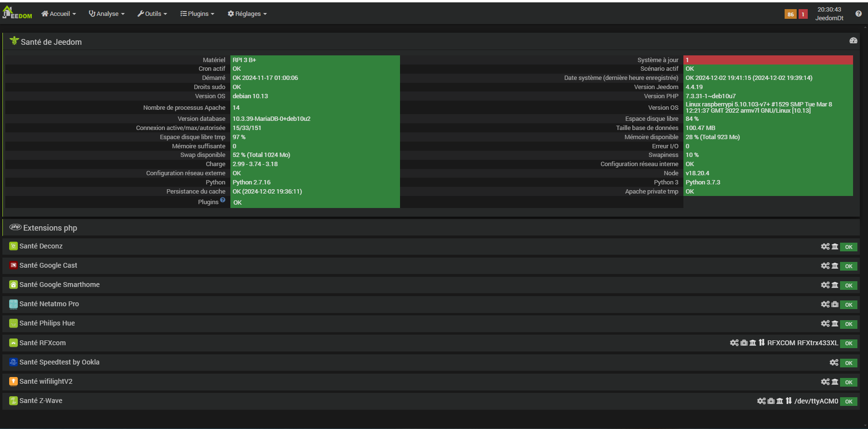Open gears icon on Santé Google Smarthome row
This screenshot has height=429, width=868.
(825, 285)
